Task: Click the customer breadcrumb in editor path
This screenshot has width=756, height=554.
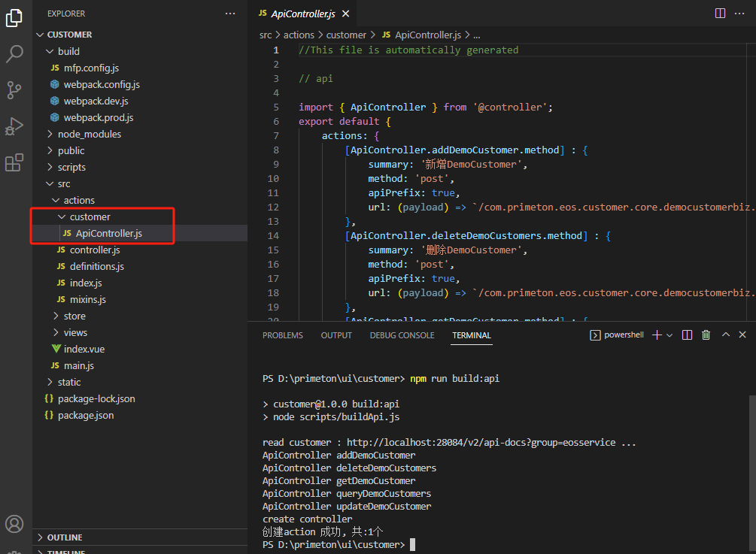Action: tap(346, 35)
